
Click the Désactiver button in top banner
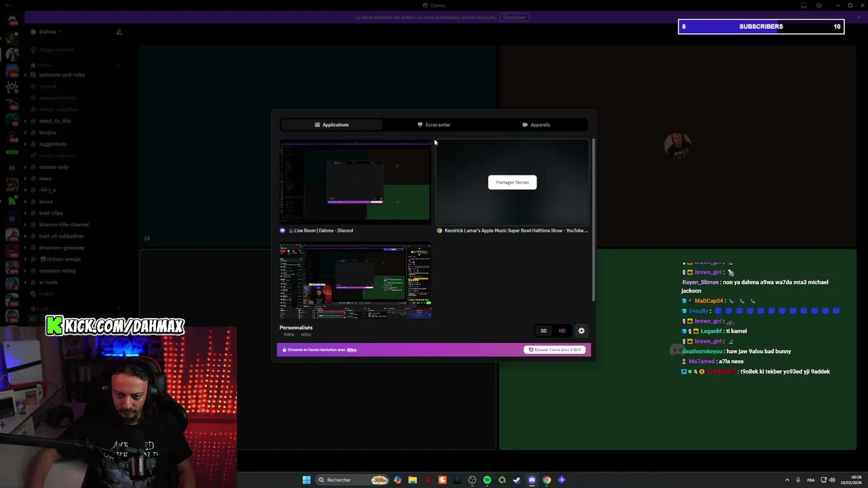(x=514, y=18)
